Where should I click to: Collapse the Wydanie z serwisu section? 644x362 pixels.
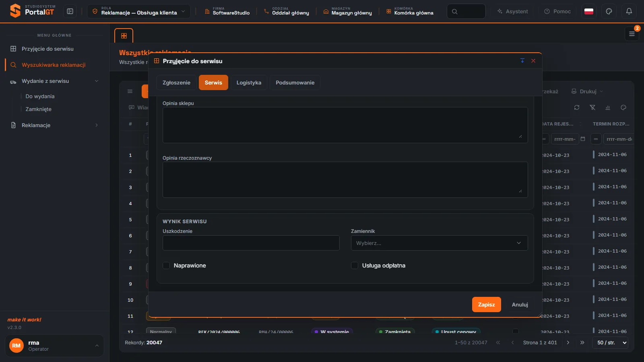tap(54, 81)
